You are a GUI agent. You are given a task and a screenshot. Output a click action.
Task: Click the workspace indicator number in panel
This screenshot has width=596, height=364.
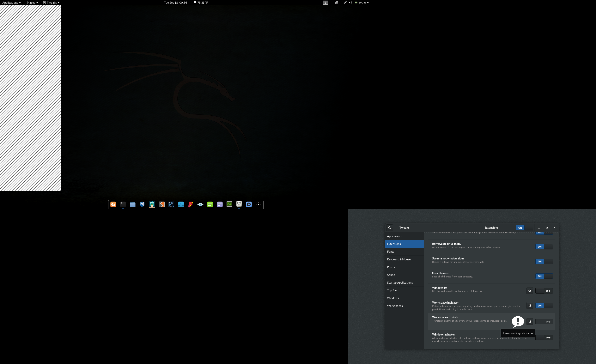[325, 3]
